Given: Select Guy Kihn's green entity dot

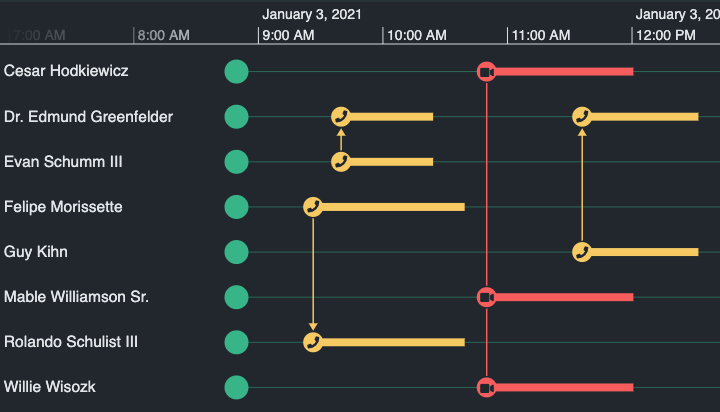Looking at the screenshot, I should (236, 252).
